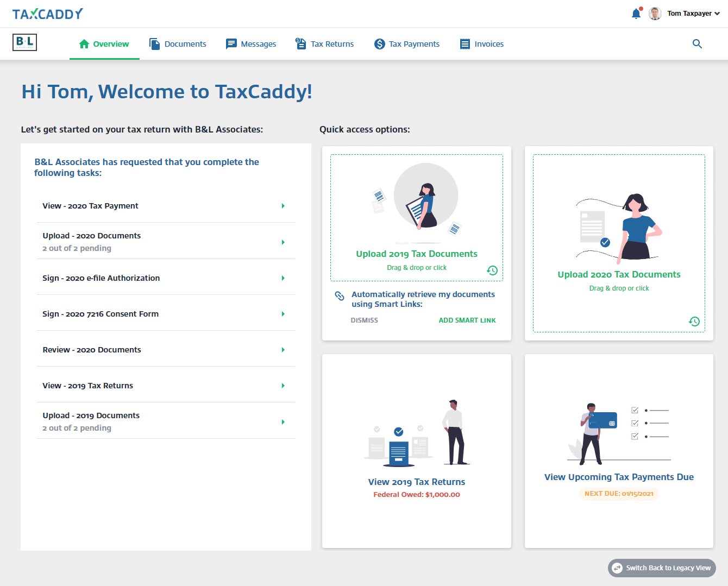728x586 pixels.
Task: Click the Invoices nav icon
Action: pyautogui.click(x=465, y=44)
